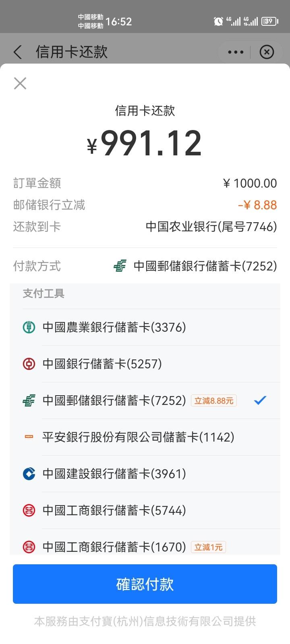Image resolution: width=290 pixels, height=644 pixels.
Task: Expand the 付款方式 payment method selector
Action: [x=145, y=266]
